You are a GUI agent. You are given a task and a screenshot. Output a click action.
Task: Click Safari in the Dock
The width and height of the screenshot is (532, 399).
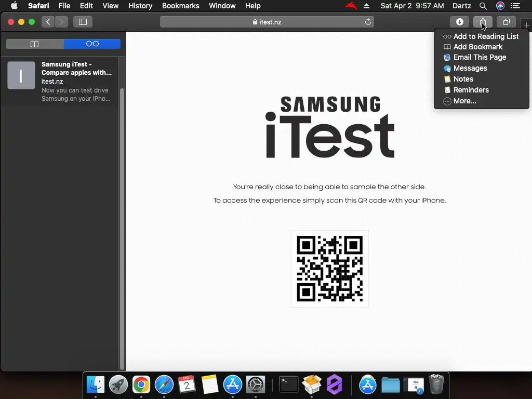164,384
